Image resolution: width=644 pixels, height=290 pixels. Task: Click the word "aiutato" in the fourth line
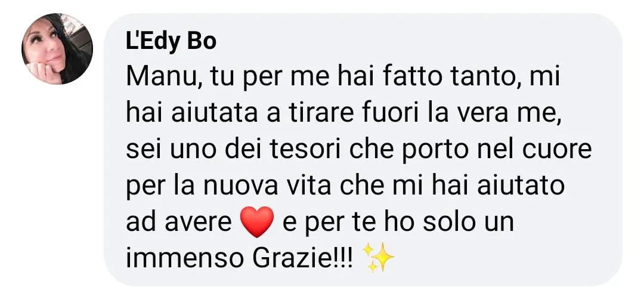click(521, 186)
